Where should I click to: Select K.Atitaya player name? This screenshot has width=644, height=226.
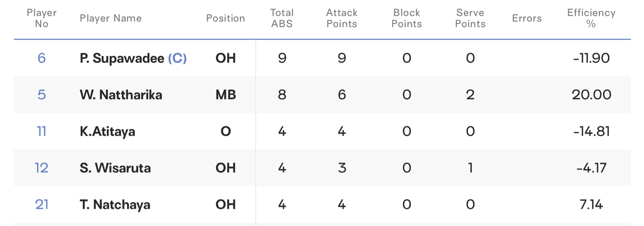click(107, 131)
